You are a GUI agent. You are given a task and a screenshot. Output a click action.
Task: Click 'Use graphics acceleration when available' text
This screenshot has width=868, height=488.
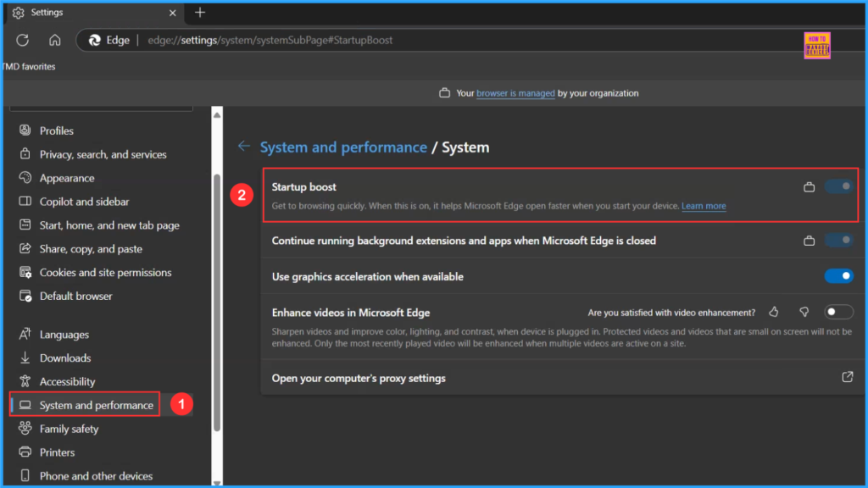point(368,277)
